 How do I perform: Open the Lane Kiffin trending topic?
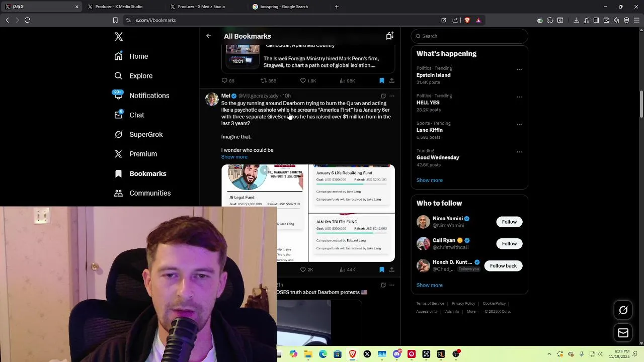(429, 130)
